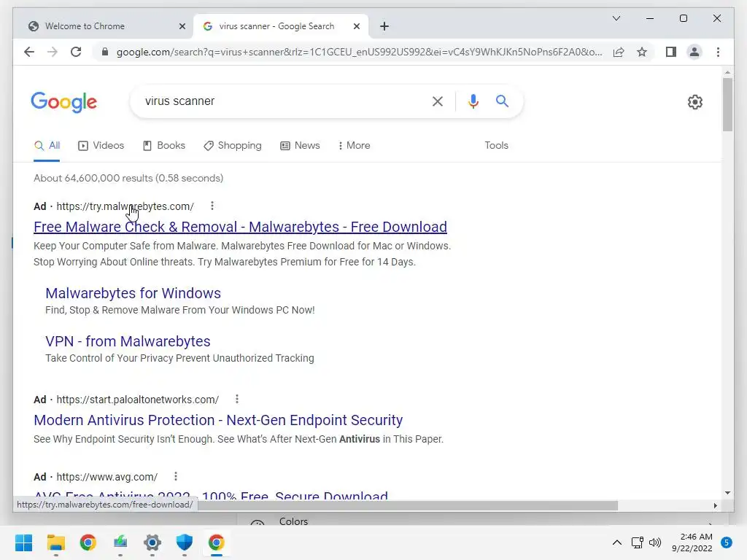Submit search with magnifying glass icon
The image size is (747, 560).
pyautogui.click(x=502, y=101)
